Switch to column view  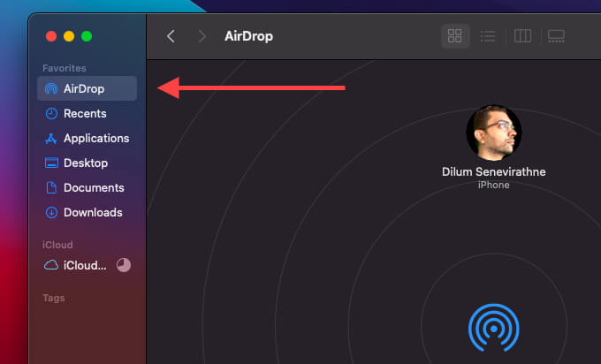pos(522,36)
